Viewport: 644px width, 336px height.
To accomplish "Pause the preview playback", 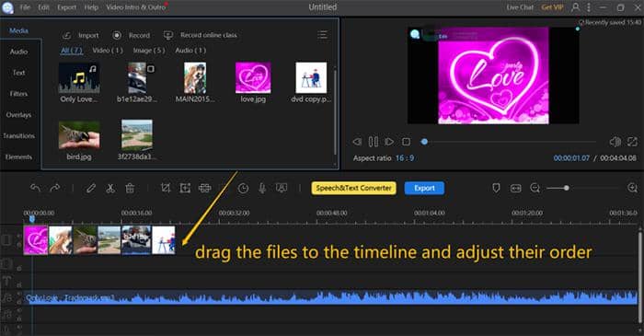I will (374, 142).
